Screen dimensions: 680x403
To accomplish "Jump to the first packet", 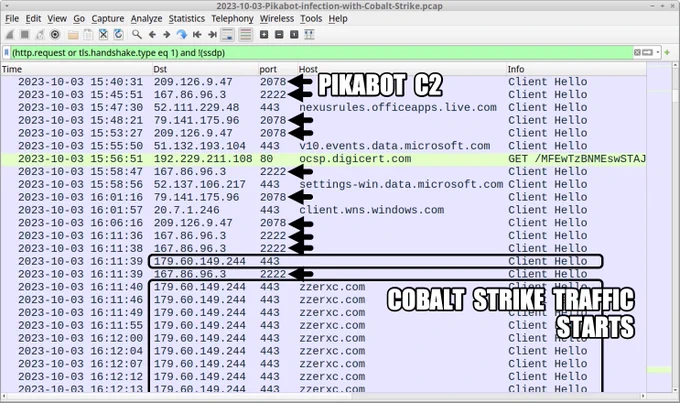I will 197,35.
